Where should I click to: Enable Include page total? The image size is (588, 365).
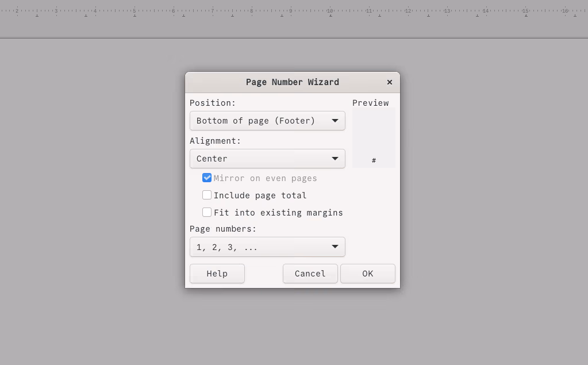click(207, 195)
